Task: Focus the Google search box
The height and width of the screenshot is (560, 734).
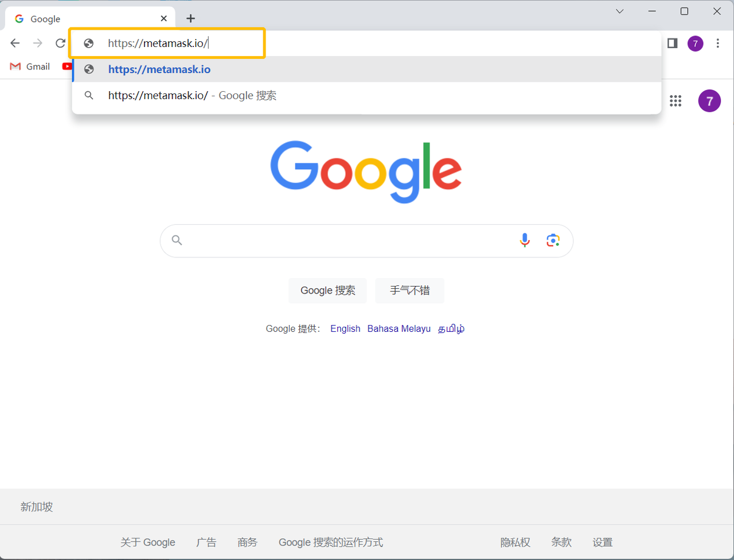Action: pos(366,241)
